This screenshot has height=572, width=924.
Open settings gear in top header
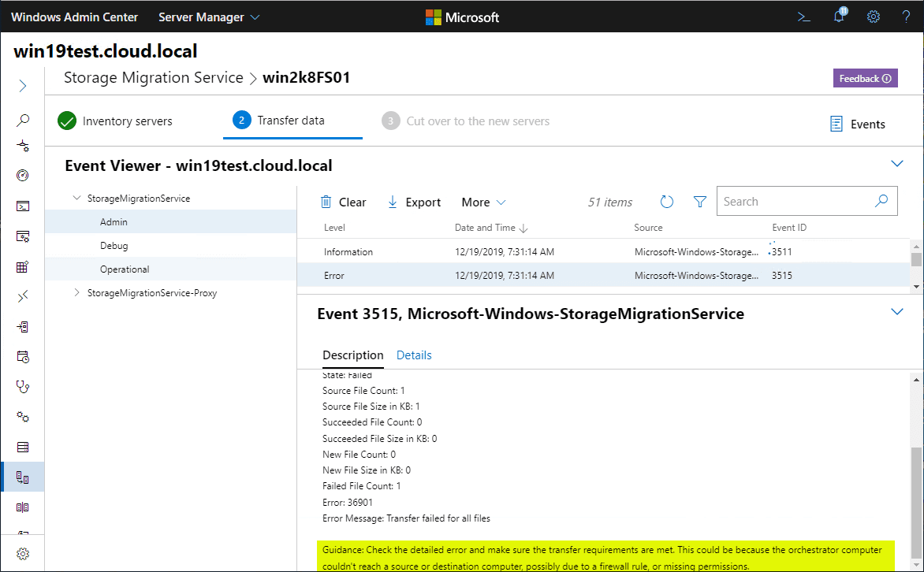point(874,17)
